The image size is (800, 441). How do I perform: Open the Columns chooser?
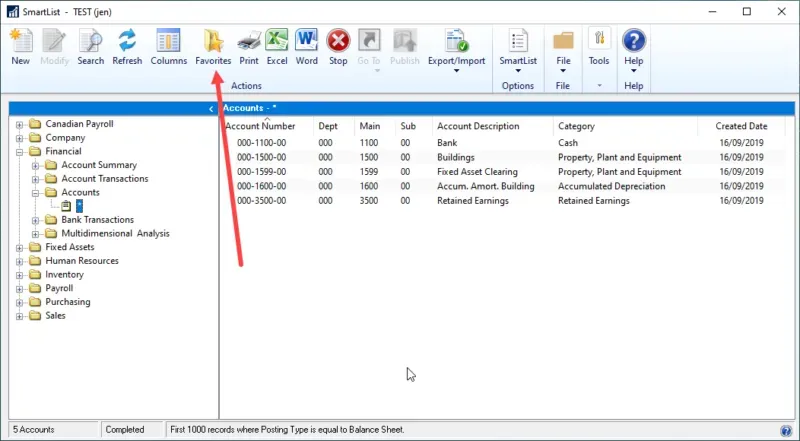(169, 47)
